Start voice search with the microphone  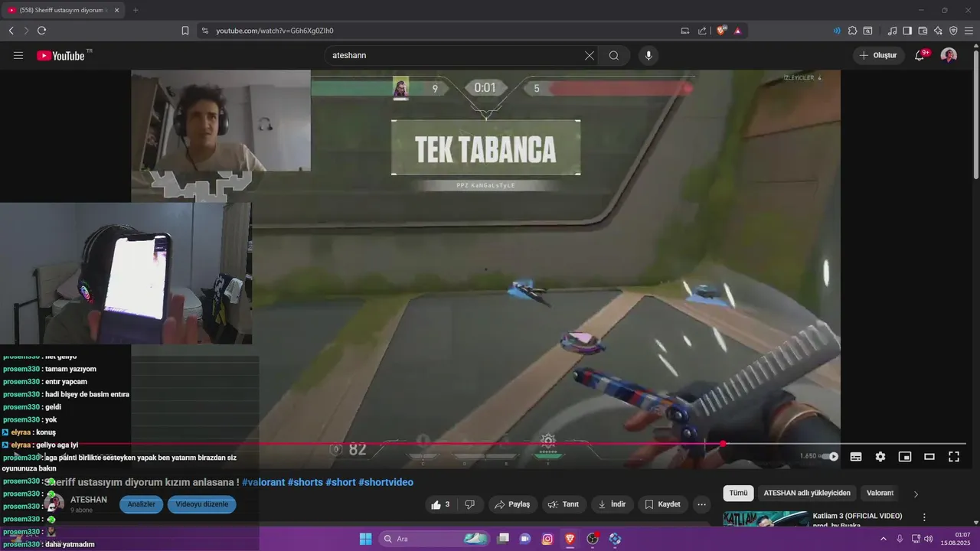pyautogui.click(x=648, y=55)
